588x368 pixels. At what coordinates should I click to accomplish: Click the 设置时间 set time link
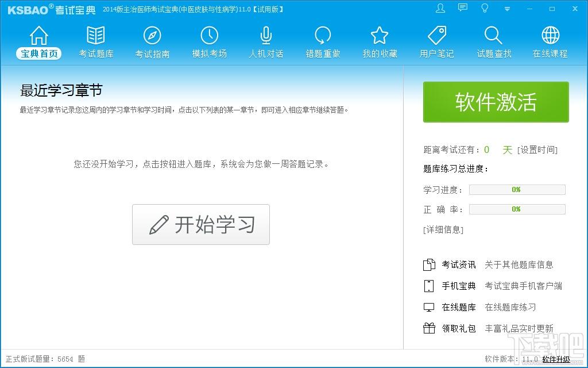(x=537, y=150)
